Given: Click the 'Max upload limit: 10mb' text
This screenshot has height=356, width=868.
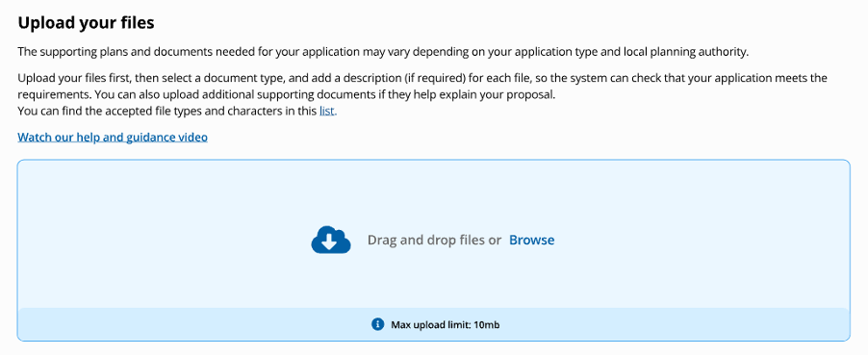Looking at the screenshot, I should [x=446, y=325].
